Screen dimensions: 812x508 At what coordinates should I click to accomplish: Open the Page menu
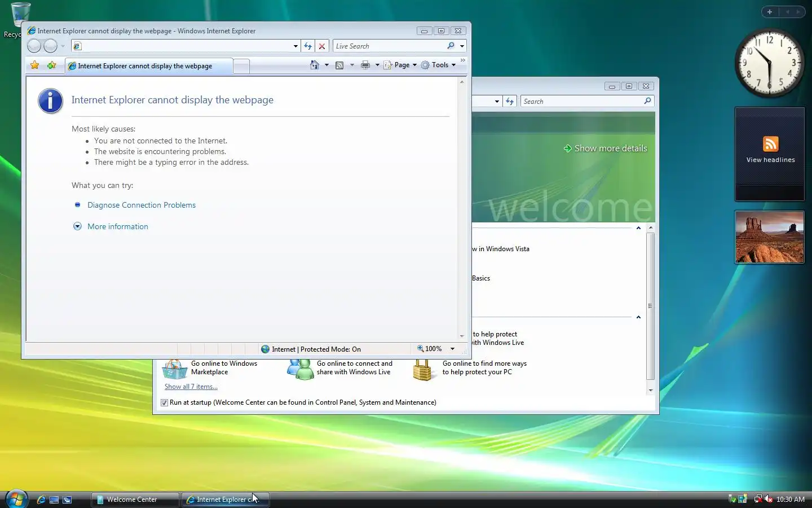click(x=400, y=65)
